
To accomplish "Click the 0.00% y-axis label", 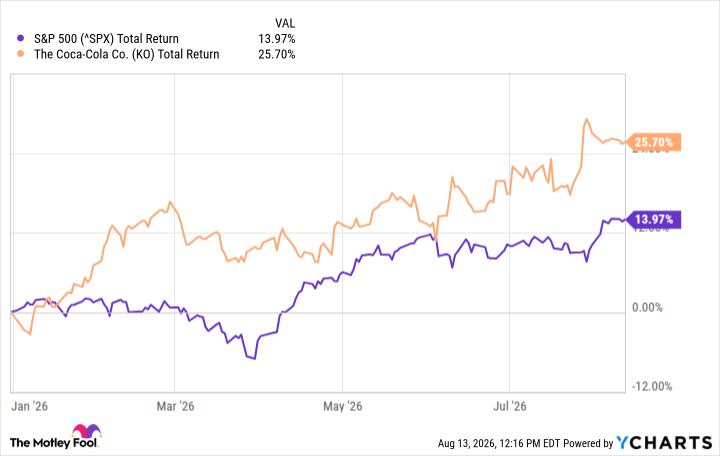I will [647, 308].
